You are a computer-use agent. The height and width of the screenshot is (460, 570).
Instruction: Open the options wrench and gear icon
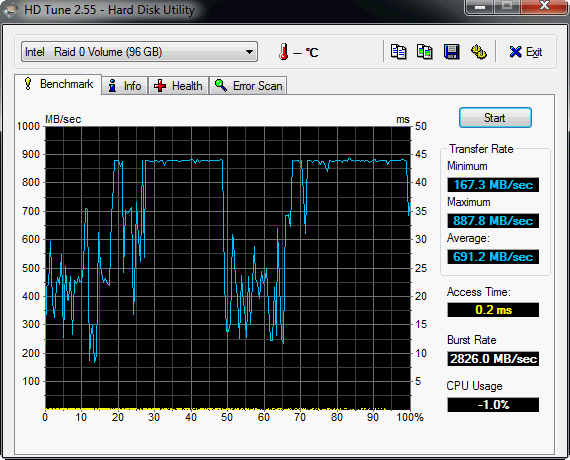pyautogui.click(x=478, y=52)
